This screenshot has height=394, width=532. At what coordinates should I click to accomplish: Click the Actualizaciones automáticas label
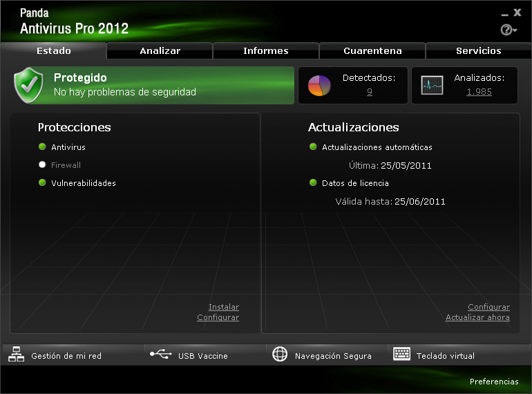(377, 147)
